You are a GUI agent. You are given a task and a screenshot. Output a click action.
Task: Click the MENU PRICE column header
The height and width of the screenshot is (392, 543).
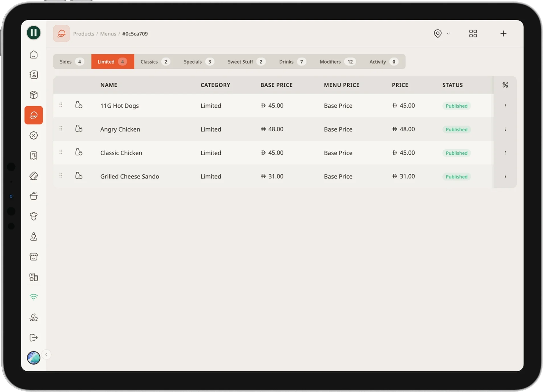point(342,85)
